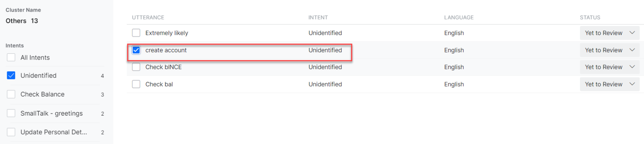Select the SmallTalk - greetings intent checkbox
The image size is (644, 144).
coord(11,113)
